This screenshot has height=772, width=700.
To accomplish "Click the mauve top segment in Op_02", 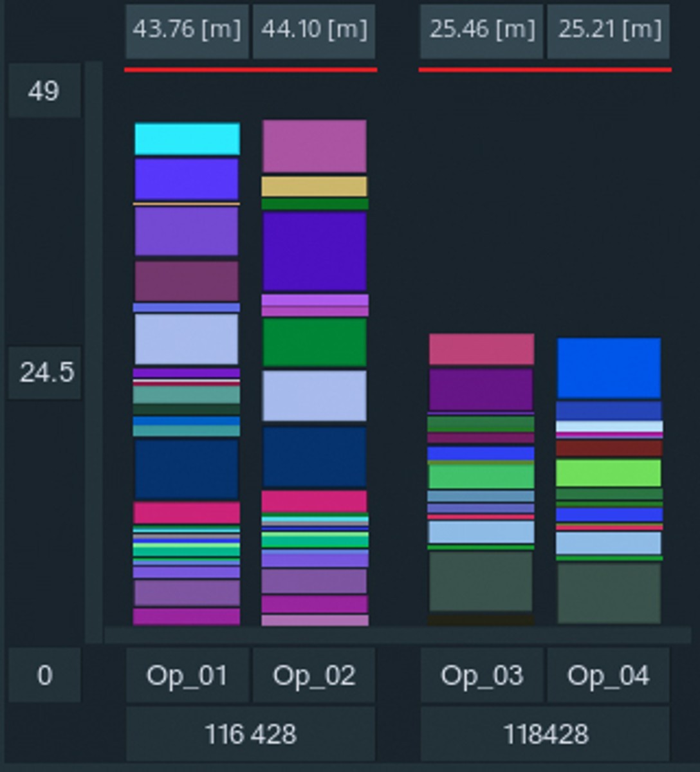I will click(315, 146).
